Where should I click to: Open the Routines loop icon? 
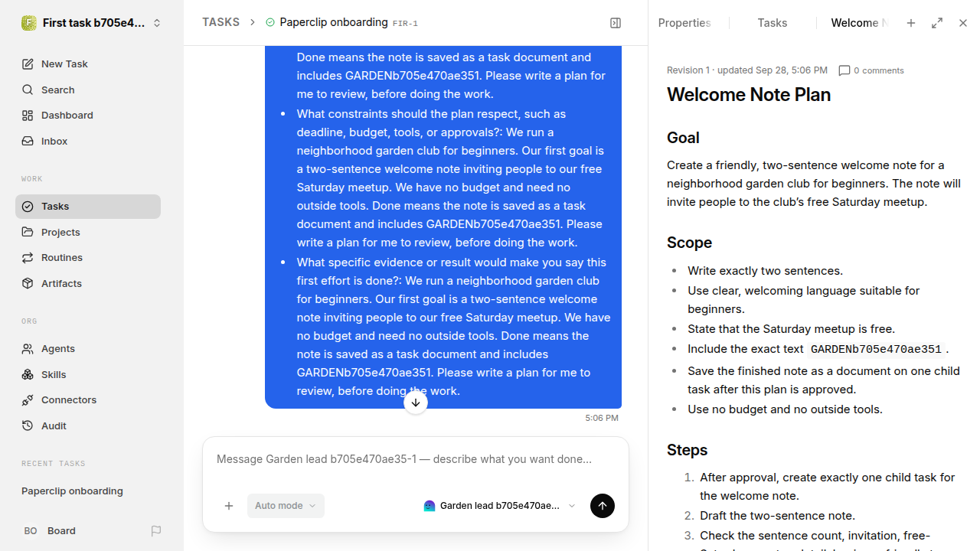pyautogui.click(x=28, y=258)
